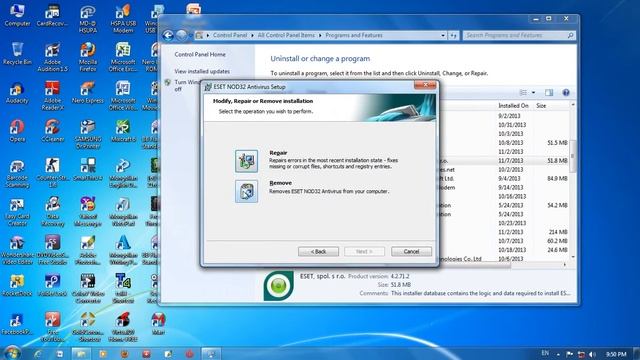Click Control Panel in the address breadcrumb
This screenshot has width=640, height=360.
[230, 36]
